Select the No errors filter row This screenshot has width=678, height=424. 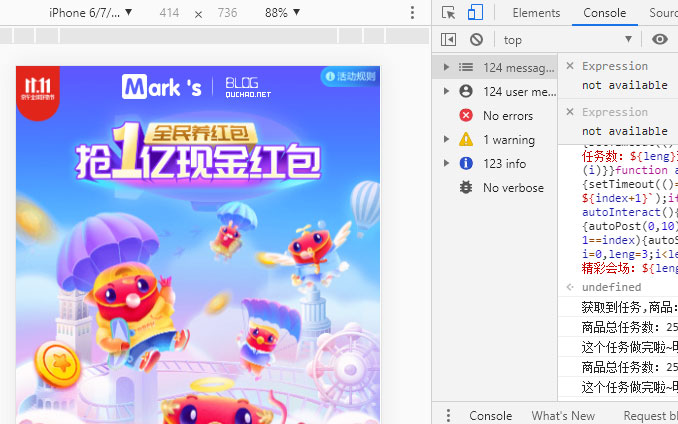pos(495,115)
